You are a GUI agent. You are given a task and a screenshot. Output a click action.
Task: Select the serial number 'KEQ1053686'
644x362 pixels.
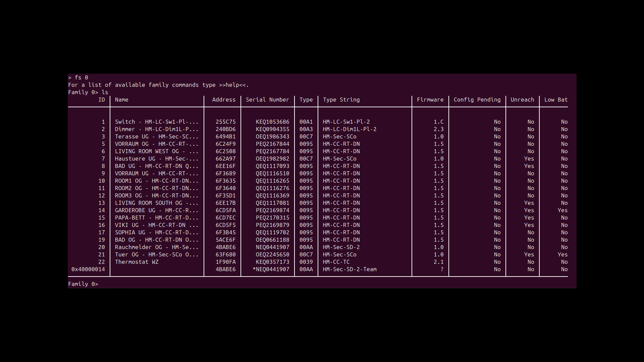(272, 122)
